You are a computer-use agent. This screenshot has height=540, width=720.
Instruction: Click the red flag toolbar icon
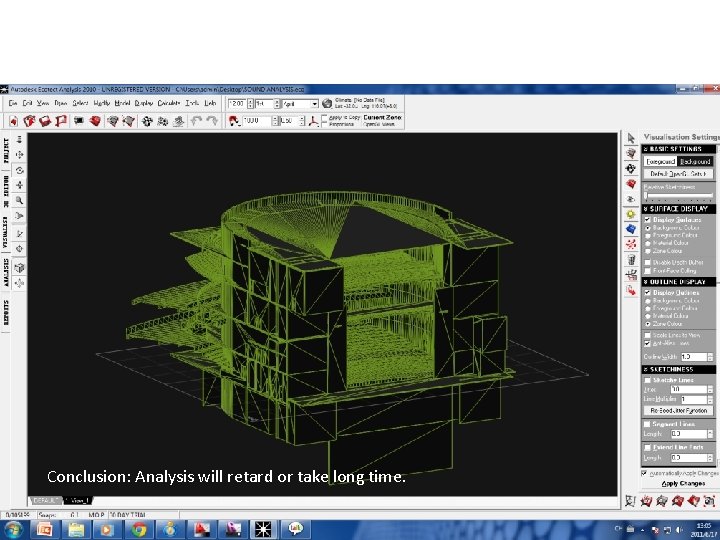61,121
